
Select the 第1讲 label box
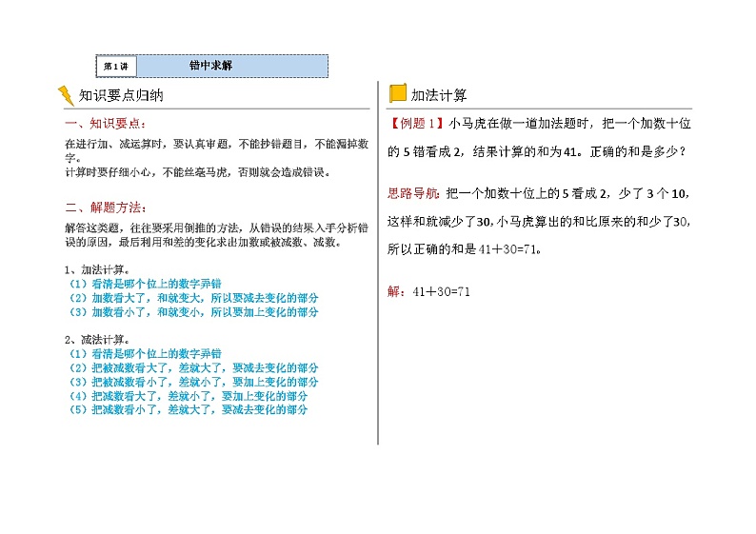[116, 66]
